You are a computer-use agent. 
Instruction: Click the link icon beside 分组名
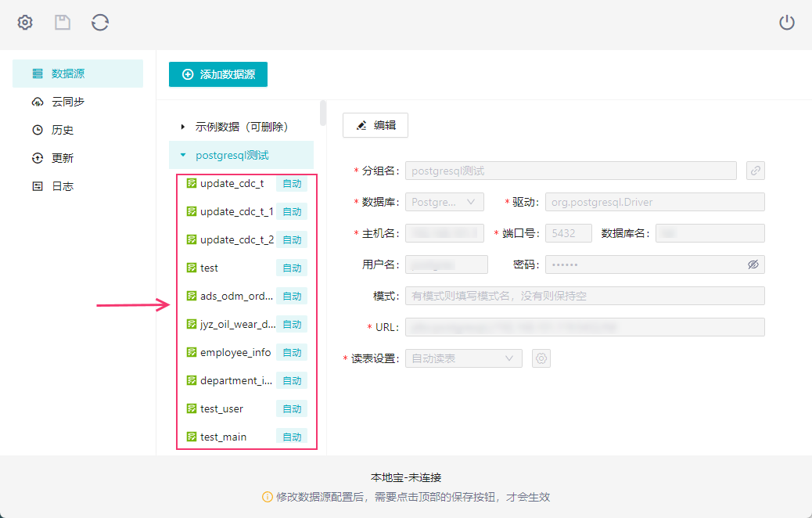(x=756, y=171)
